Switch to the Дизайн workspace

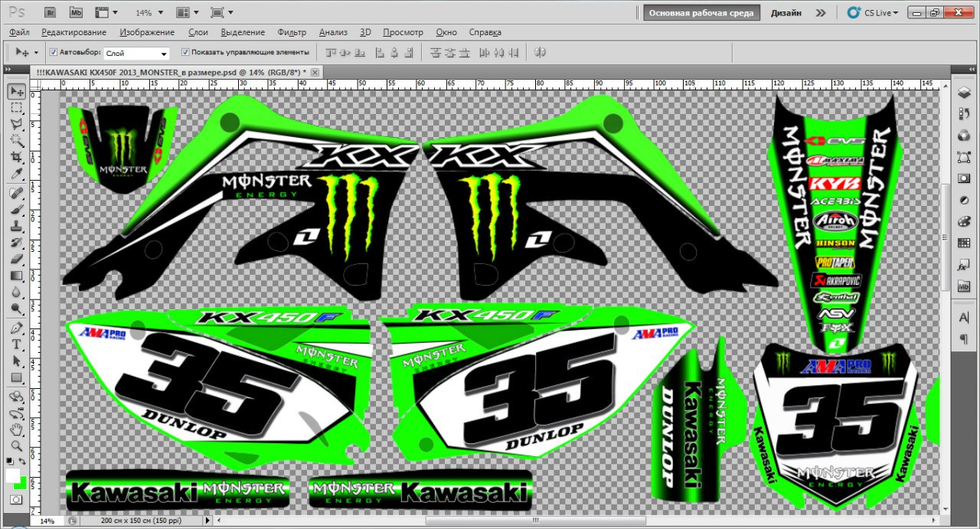[x=786, y=13]
